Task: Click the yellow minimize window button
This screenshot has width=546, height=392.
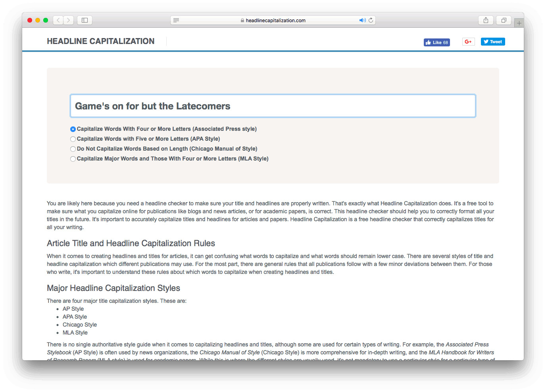Action: click(x=38, y=20)
